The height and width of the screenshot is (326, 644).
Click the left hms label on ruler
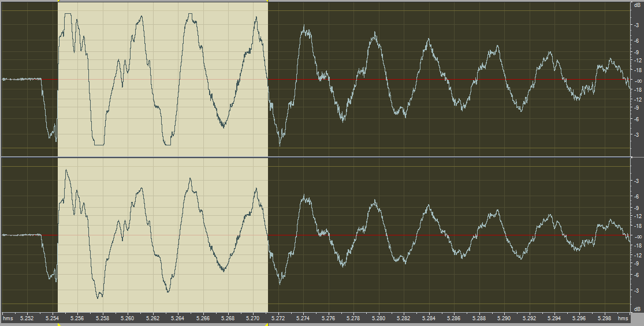(x=8, y=318)
